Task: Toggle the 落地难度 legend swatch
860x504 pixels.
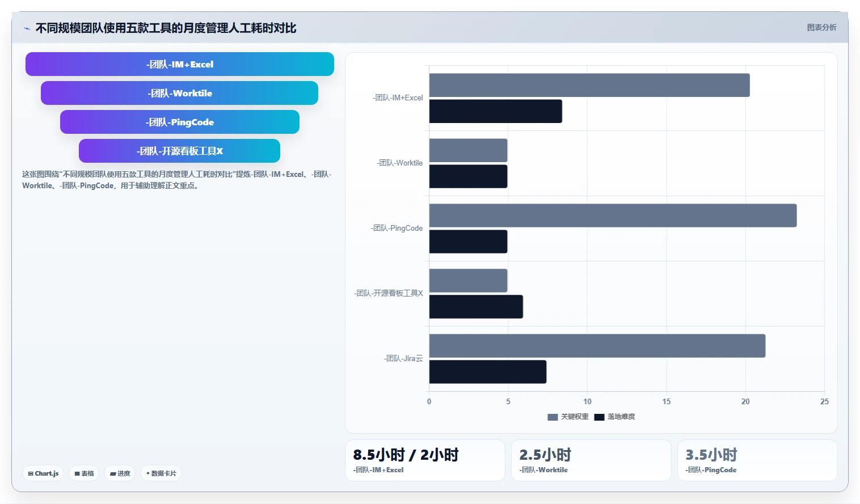Action: [x=599, y=417]
